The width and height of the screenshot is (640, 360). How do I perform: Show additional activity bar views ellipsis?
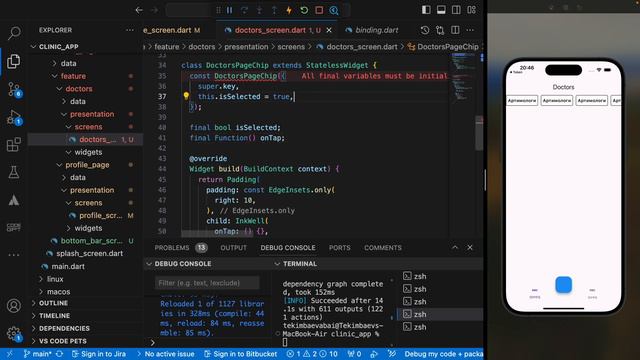pos(14,255)
